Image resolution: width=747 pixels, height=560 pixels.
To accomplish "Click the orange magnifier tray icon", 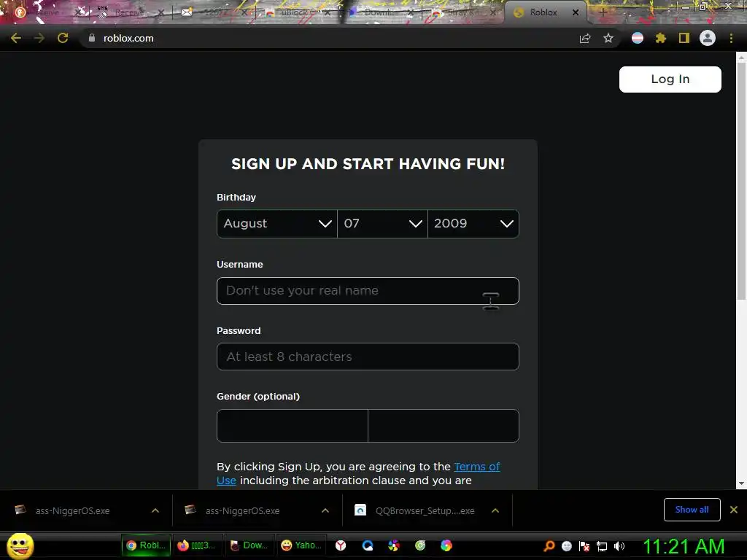I will tap(549, 546).
